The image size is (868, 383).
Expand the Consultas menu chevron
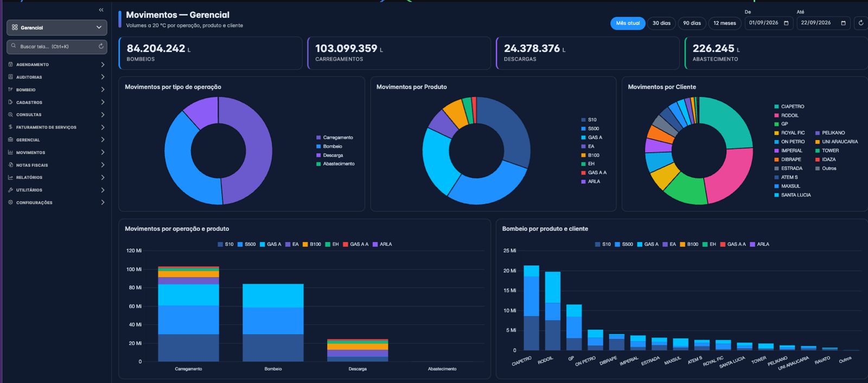[x=103, y=114]
